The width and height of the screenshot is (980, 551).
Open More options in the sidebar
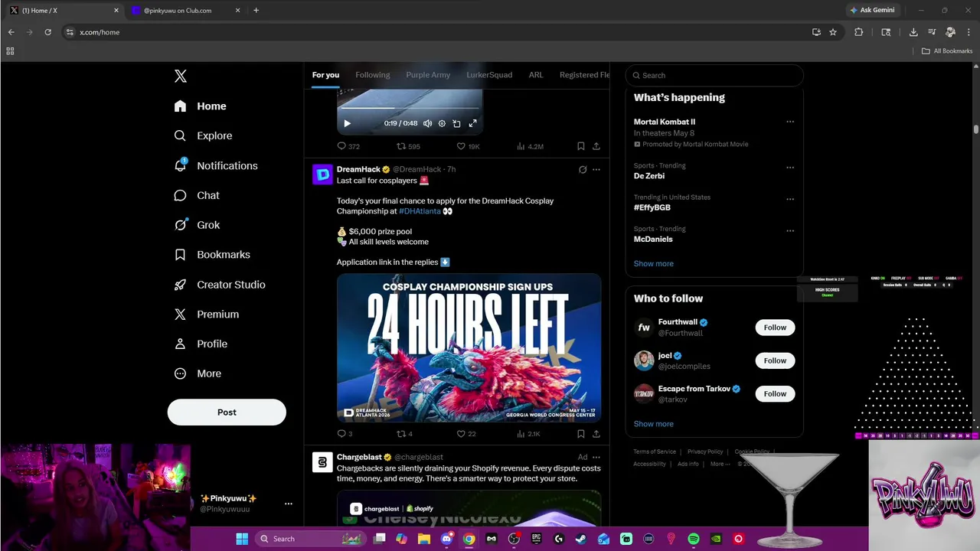(x=197, y=373)
